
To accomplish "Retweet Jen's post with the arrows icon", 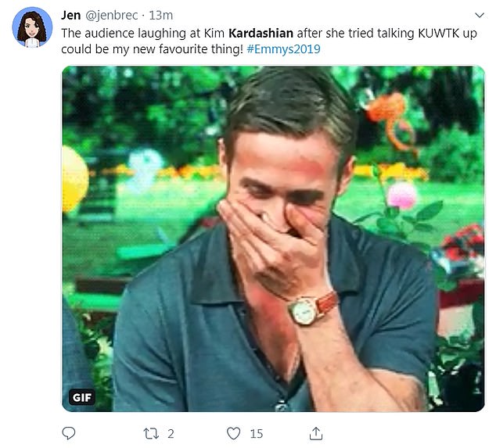I will tap(150, 432).
